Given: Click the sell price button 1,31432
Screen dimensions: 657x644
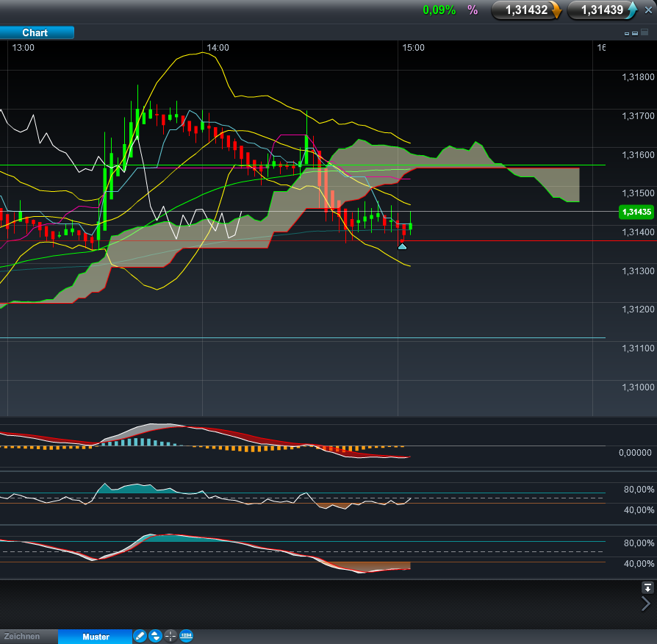Looking at the screenshot, I should click(x=526, y=10).
